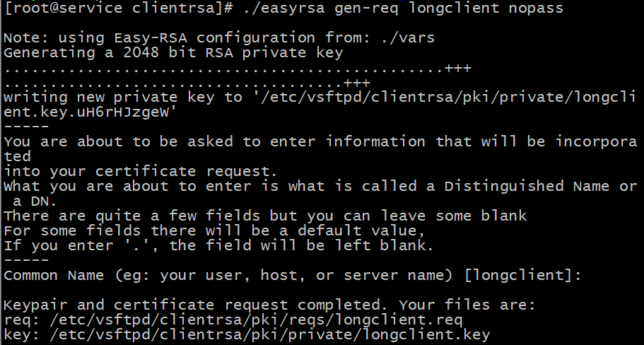
Task: Click the "You are about to be asked" line
Action: pos(318,141)
